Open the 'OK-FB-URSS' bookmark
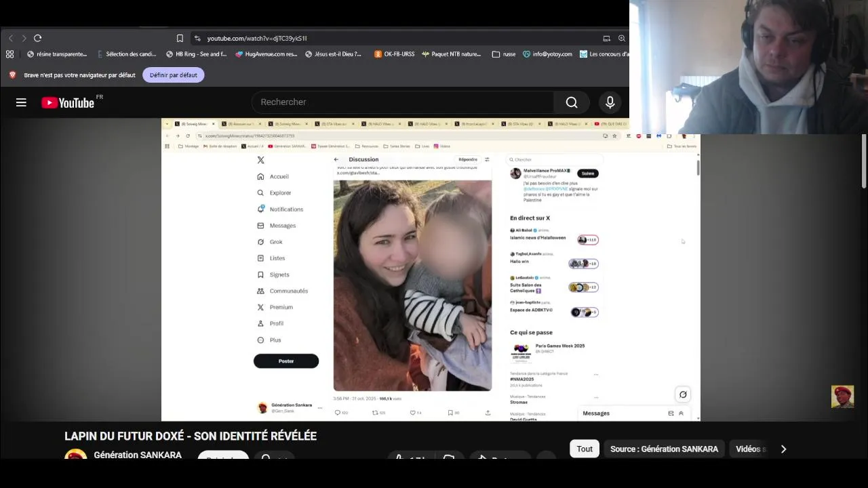This screenshot has height=488, width=868. point(394,54)
